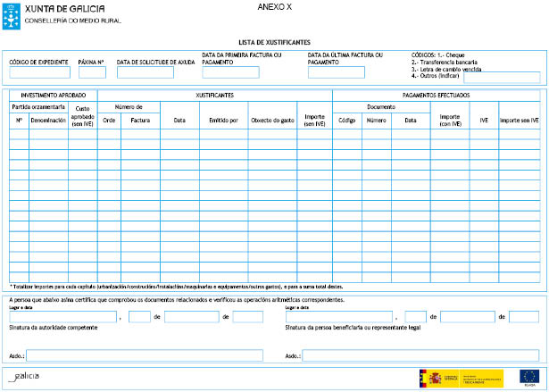
Task: Click the IVE column header
Action: (484, 121)
